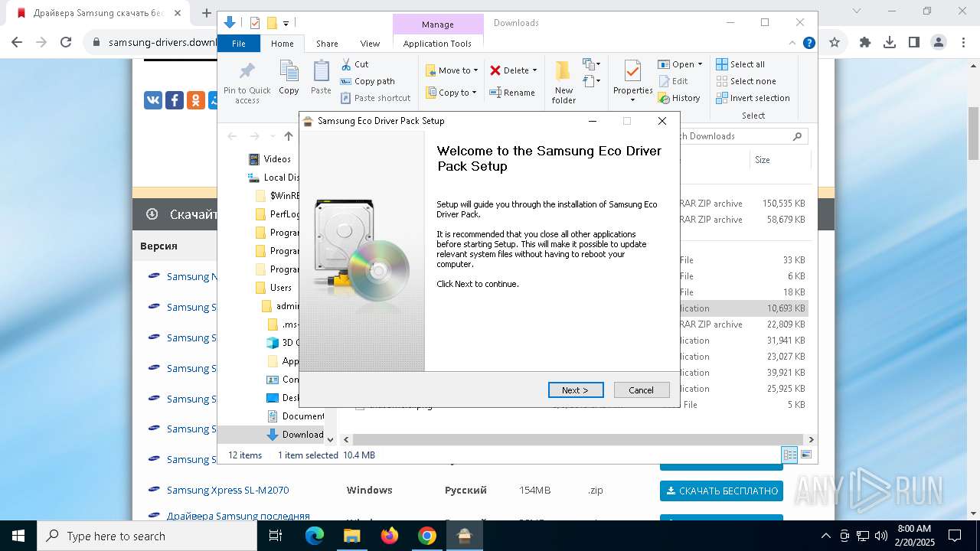980x551 pixels.
Task: Reload the Chrome page
Action: [66, 42]
